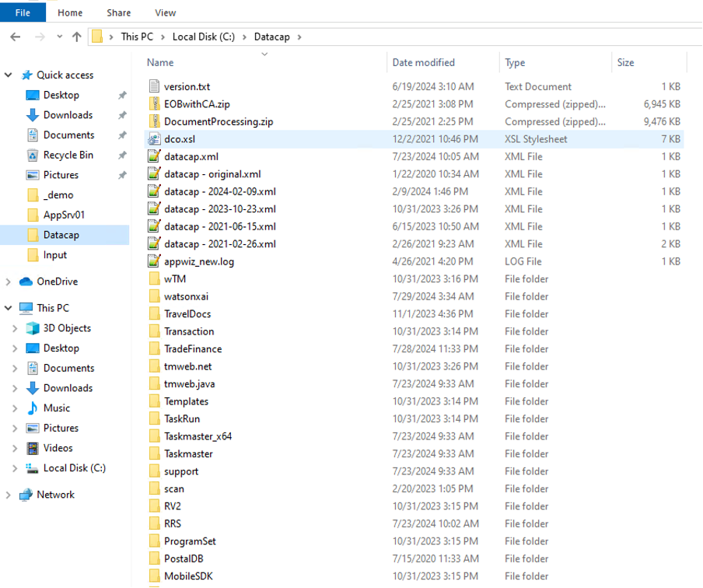Select AppSrv01 folder in Quick access
This screenshot has width=703, height=588.
(x=64, y=215)
